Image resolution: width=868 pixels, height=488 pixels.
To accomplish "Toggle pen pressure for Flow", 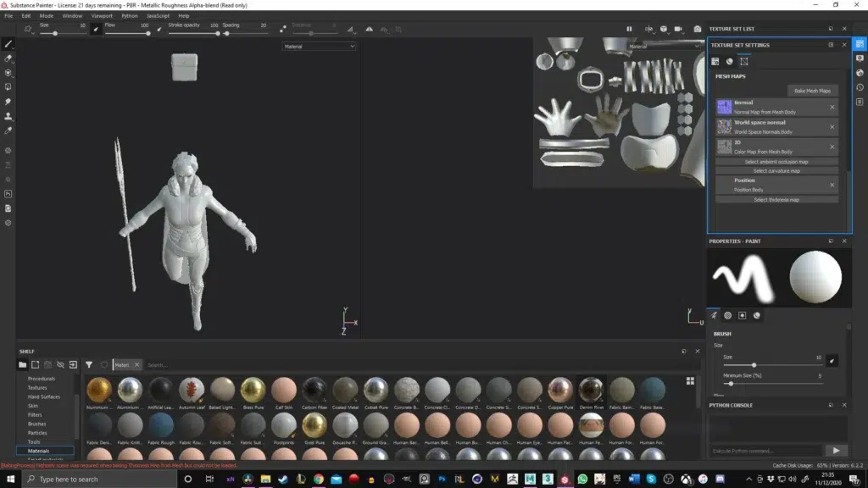I will click(x=159, y=29).
